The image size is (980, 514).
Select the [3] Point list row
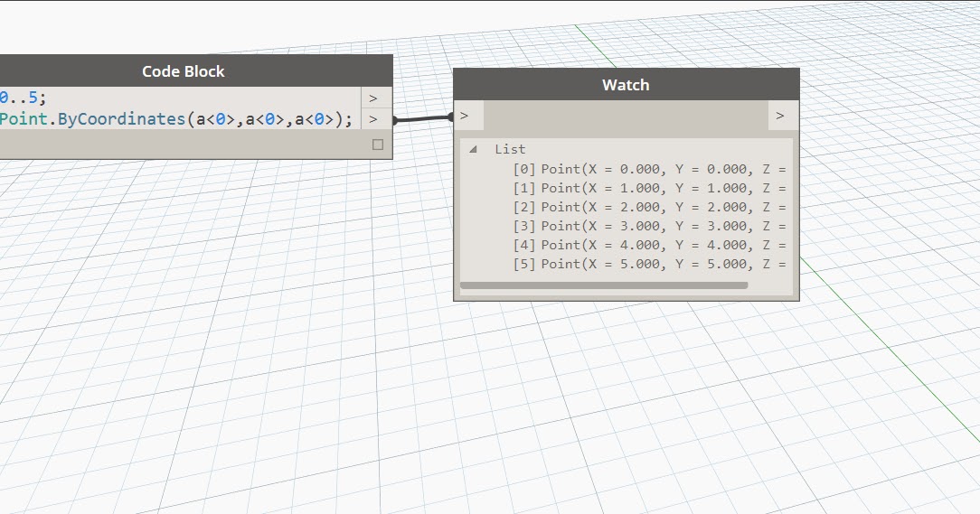coord(649,226)
